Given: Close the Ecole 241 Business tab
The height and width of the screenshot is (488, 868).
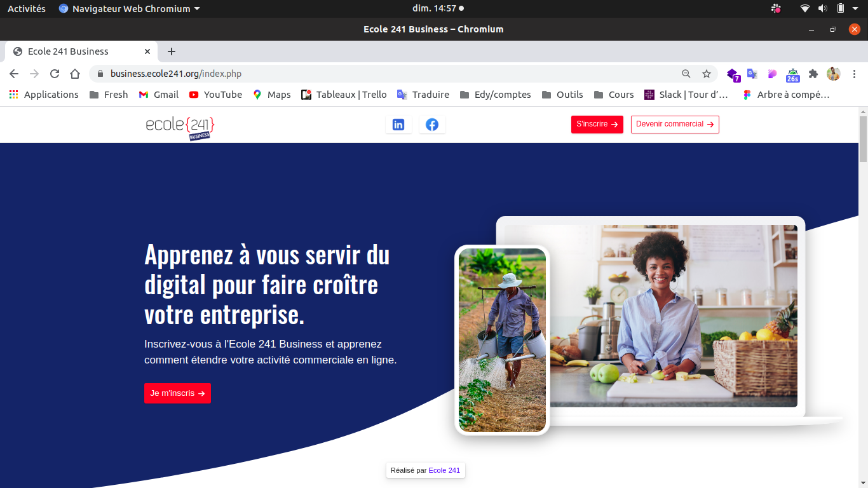Looking at the screenshot, I should [x=147, y=51].
